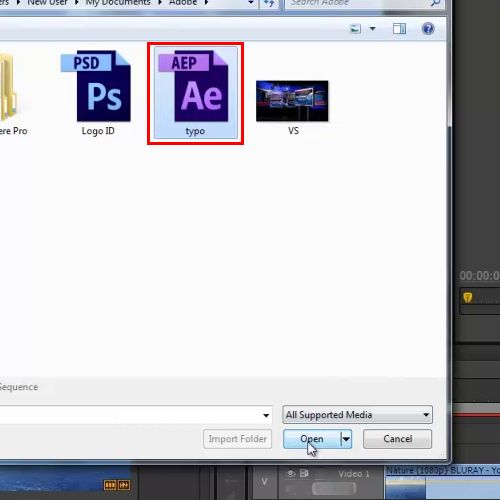The image size is (500, 500).
Task: Click inside the file name input field
Action: (130, 415)
